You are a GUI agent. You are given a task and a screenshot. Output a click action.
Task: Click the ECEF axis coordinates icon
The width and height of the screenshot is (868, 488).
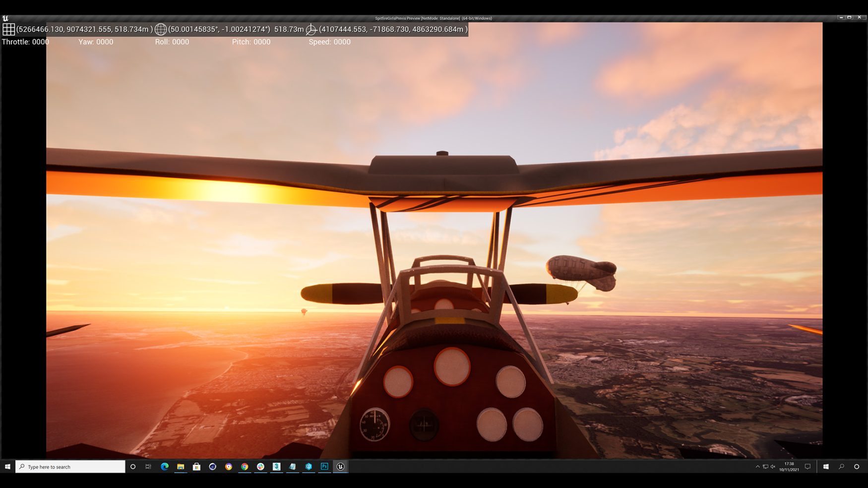tap(311, 30)
